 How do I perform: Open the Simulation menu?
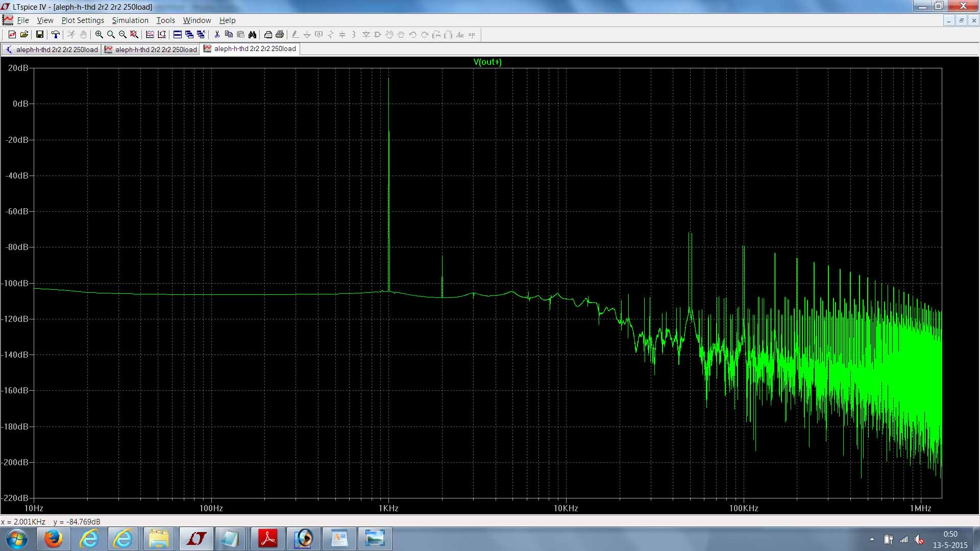tap(130, 20)
